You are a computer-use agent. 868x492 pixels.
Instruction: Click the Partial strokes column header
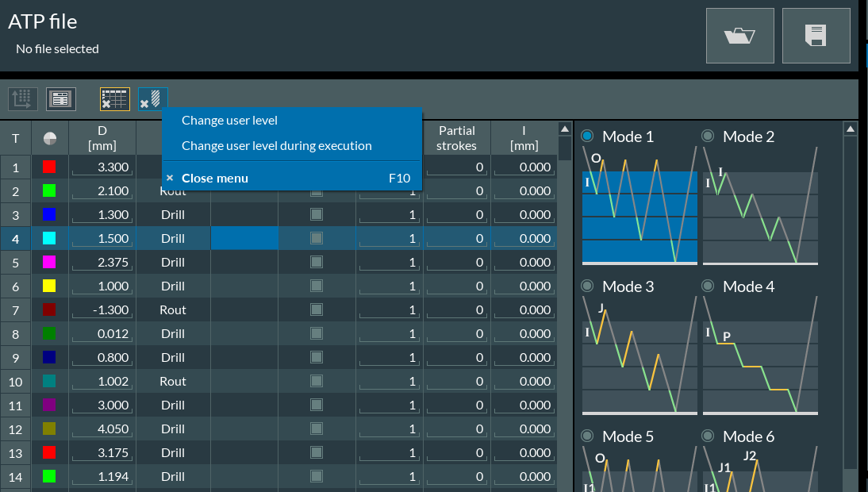tap(457, 138)
